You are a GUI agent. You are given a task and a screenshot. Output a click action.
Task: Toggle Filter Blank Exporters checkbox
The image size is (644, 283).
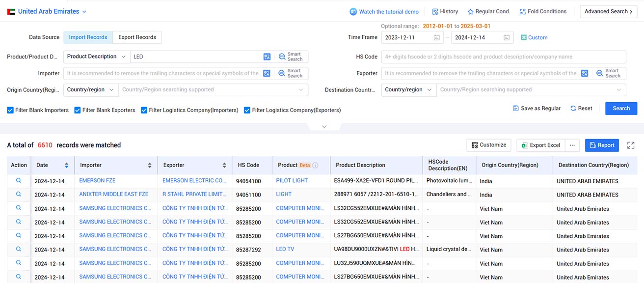(x=78, y=110)
